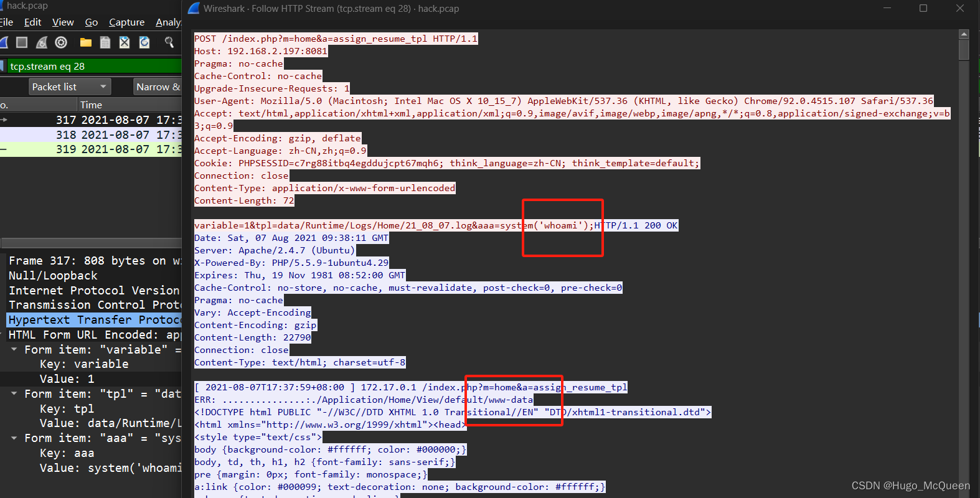980x498 pixels.
Task: Open the Capture menu
Action: tap(126, 22)
